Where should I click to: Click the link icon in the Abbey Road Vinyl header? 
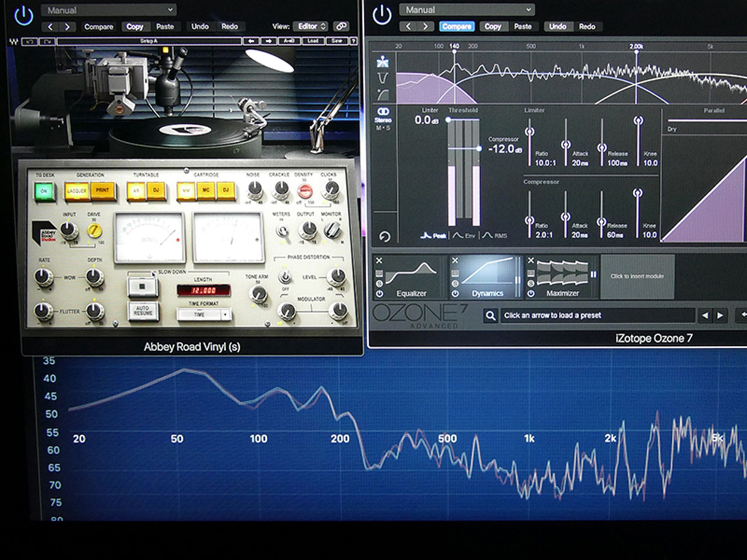[x=341, y=27]
